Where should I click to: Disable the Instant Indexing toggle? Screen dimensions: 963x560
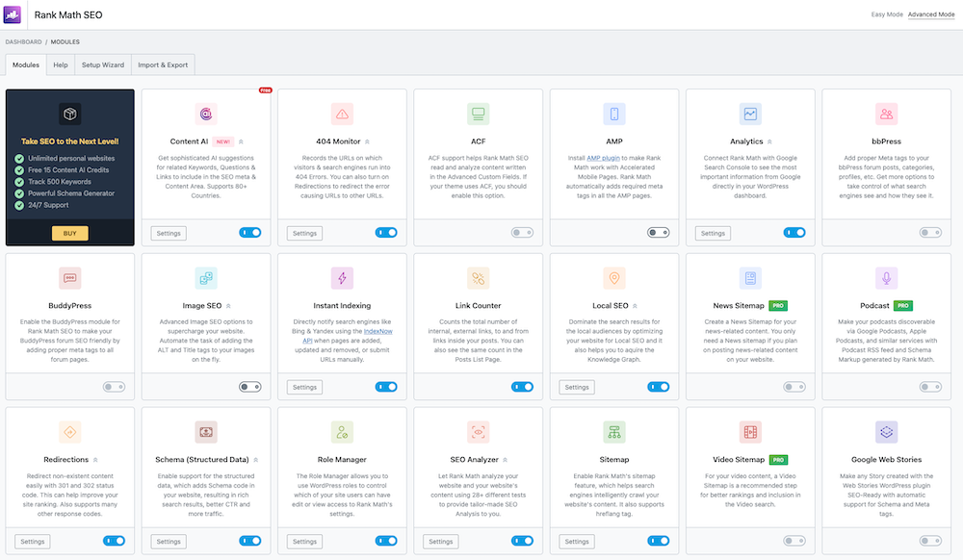point(386,387)
